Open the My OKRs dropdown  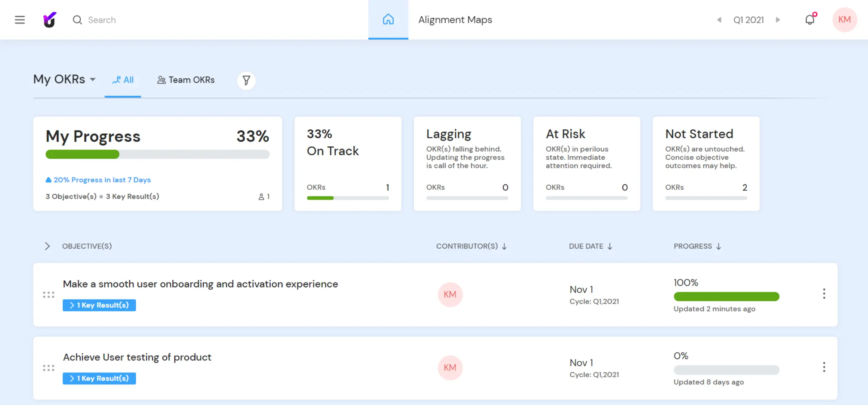tap(65, 79)
